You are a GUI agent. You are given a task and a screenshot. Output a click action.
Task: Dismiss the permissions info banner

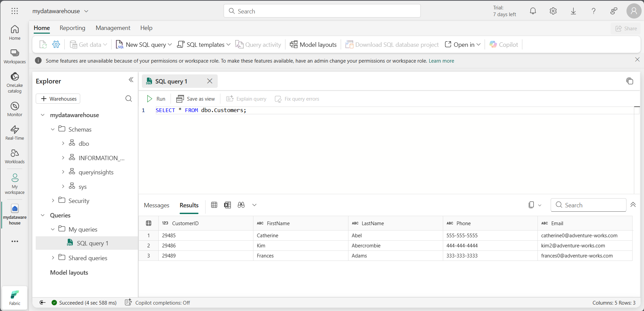point(637,60)
